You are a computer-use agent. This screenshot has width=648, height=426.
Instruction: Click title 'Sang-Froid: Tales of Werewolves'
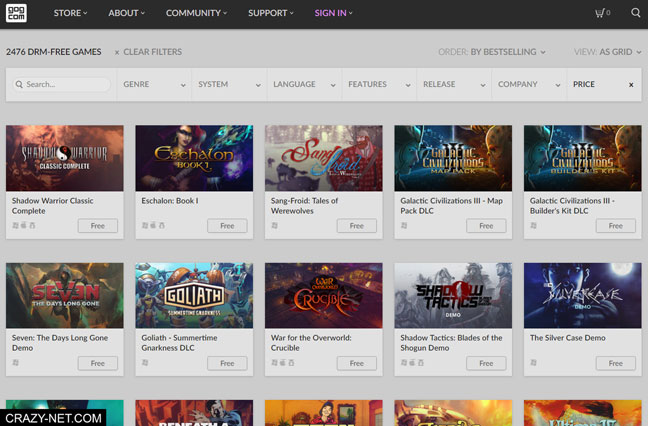click(x=304, y=206)
